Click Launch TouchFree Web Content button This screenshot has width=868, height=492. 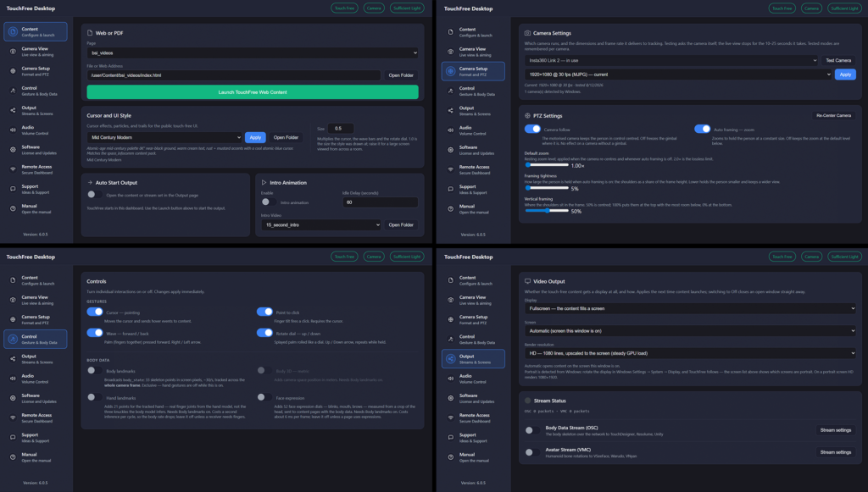[x=253, y=92]
